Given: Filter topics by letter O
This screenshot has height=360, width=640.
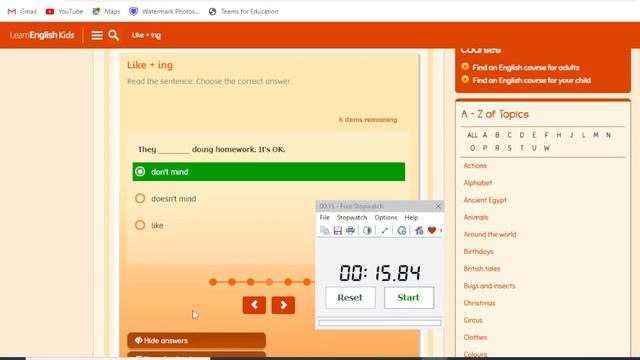Looking at the screenshot, I should coord(472,148).
